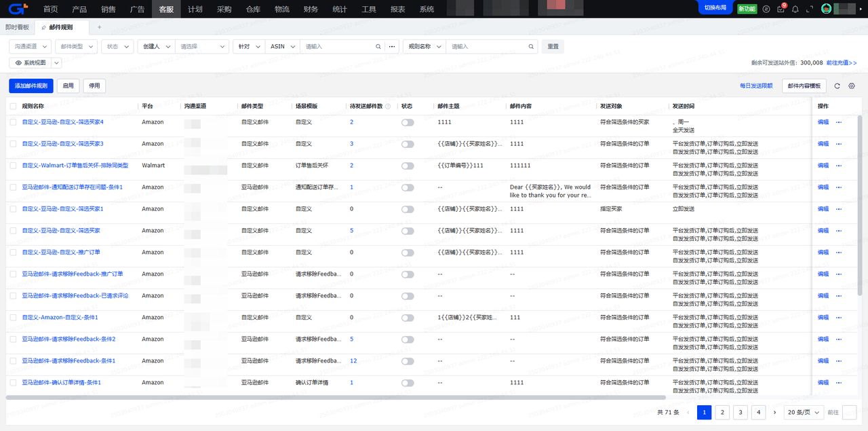Open more actions for 自定义-亚马逊-自定义-筛选买家3

coord(839,144)
